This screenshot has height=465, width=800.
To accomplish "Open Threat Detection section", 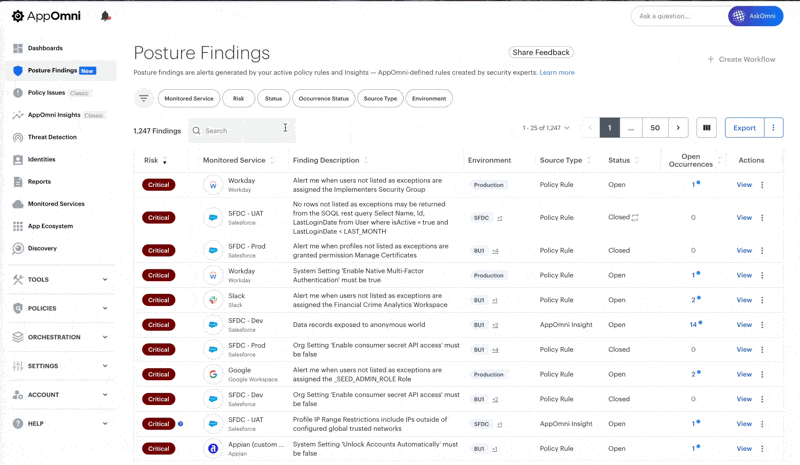I will point(52,137).
